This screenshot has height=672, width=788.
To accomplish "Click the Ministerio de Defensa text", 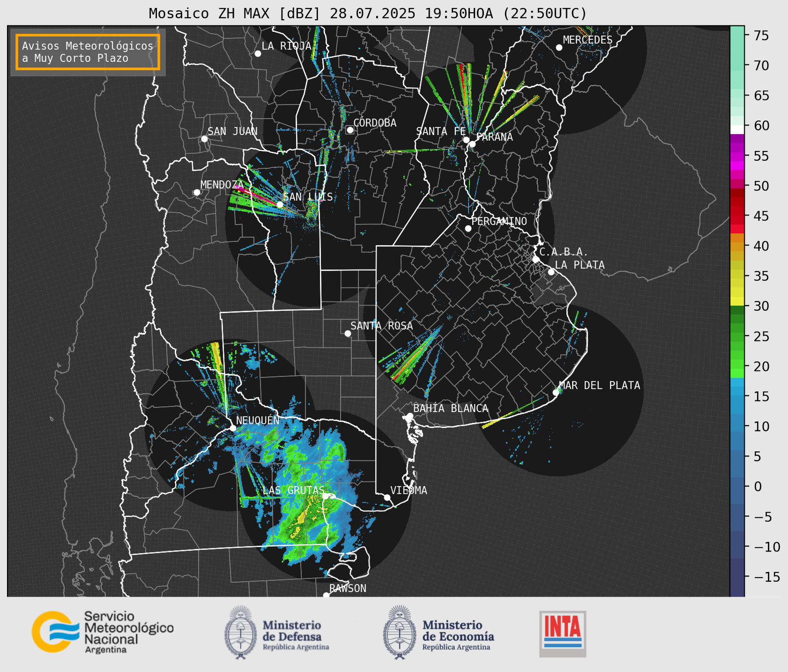I will tap(296, 635).
